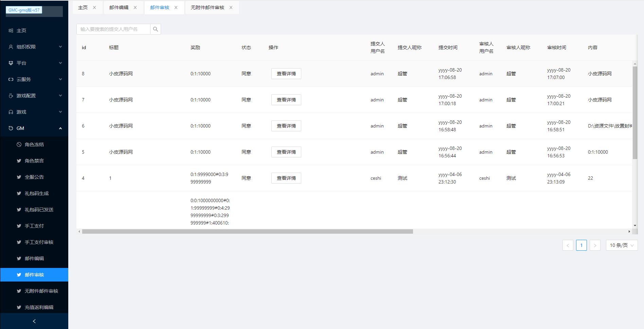Collapse the GM menu section
644x329 pixels.
point(60,128)
